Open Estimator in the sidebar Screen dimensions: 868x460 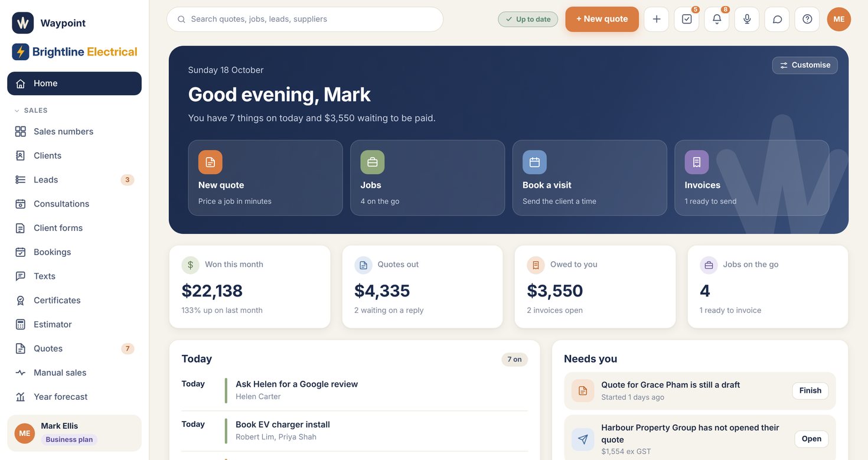(x=74, y=325)
